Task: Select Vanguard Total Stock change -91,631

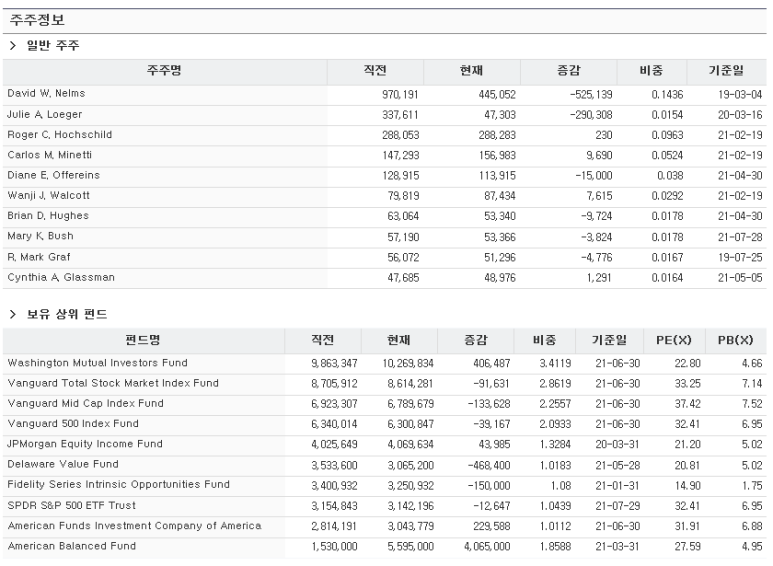Action: pyautogui.click(x=492, y=384)
